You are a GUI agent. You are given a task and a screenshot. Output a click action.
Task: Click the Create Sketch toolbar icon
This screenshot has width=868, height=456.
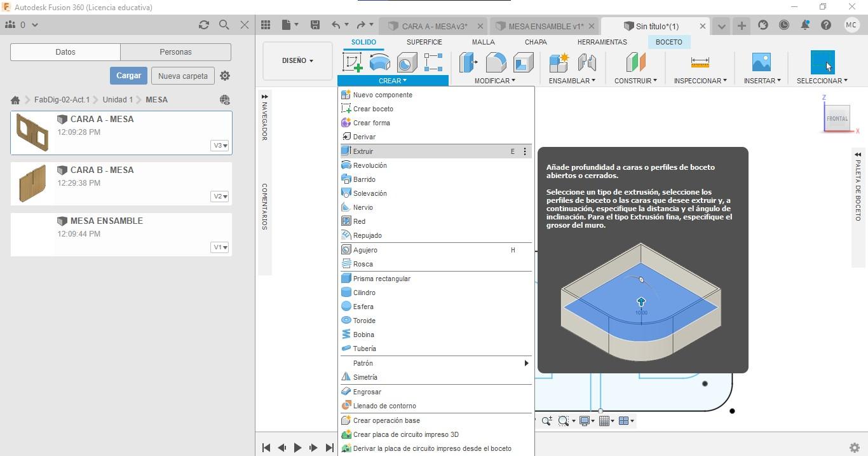pyautogui.click(x=353, y=62)
